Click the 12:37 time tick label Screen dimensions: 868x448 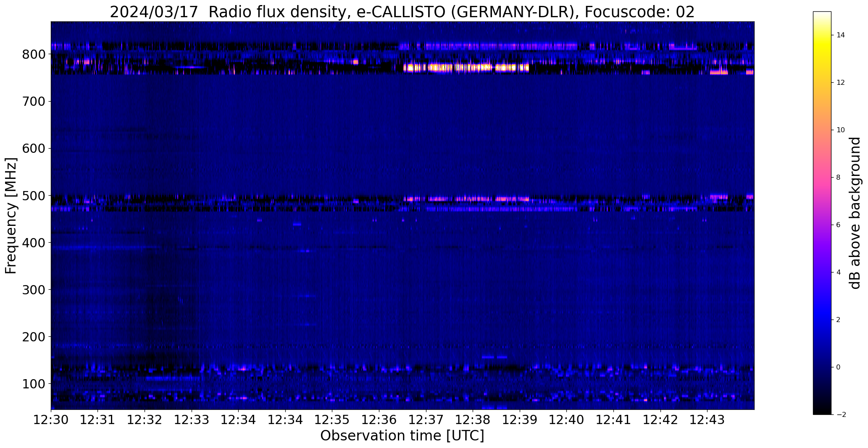pos(426,420)
